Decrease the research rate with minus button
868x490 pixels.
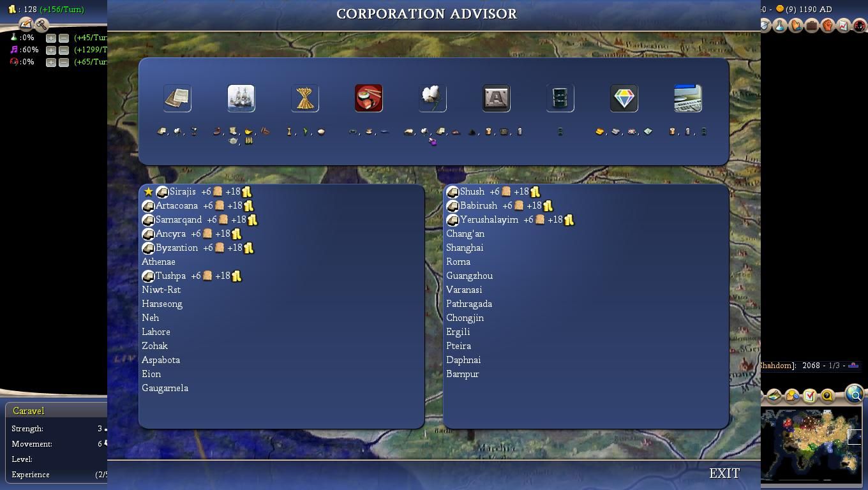click(x=64, y=38)
